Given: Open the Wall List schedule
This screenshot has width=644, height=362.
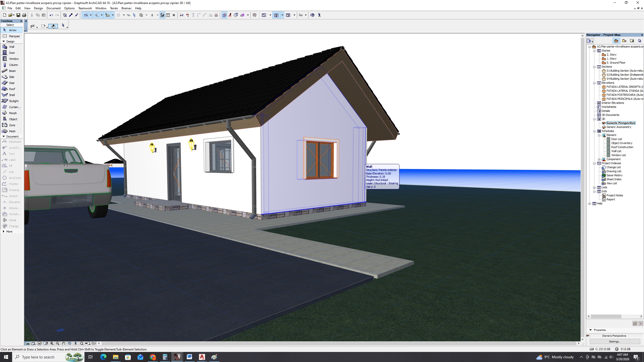Looking at the screenshot, I should 616,151.
